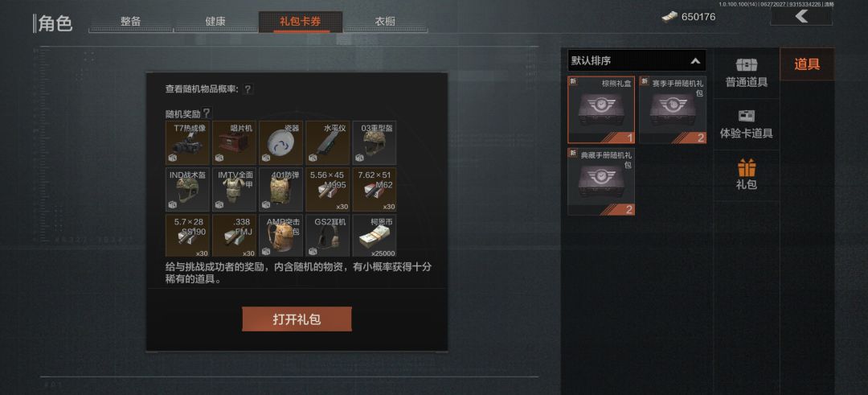Select the 赛季手册随机礼包 thumbnail
This screenshot has width=868, height=395.
point(673,109)
